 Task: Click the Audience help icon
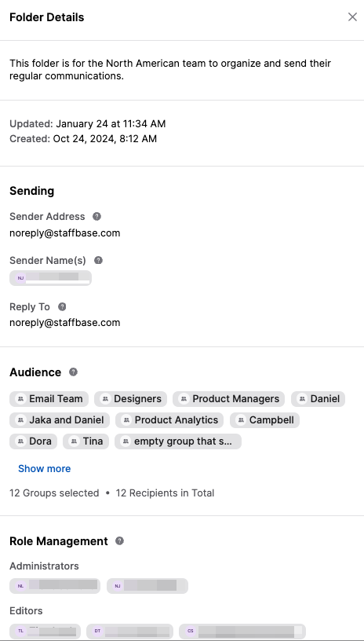pyautogui.click(x=73, y=372)
